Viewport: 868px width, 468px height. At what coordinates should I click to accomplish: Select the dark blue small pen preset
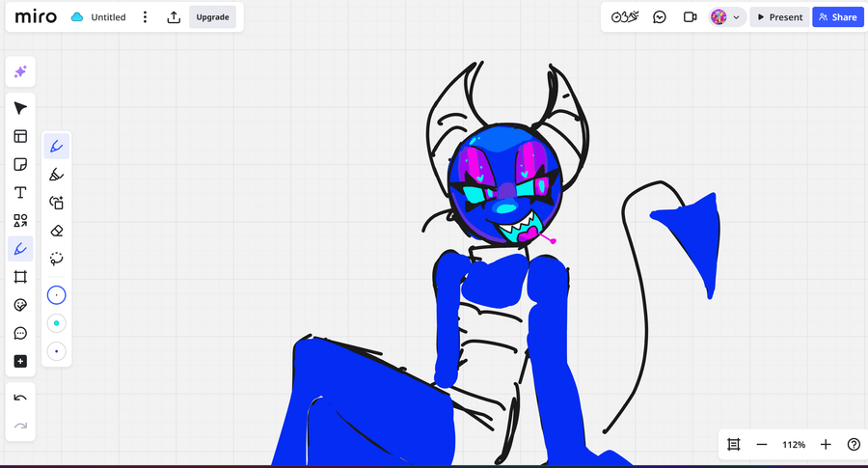[57, 351]
